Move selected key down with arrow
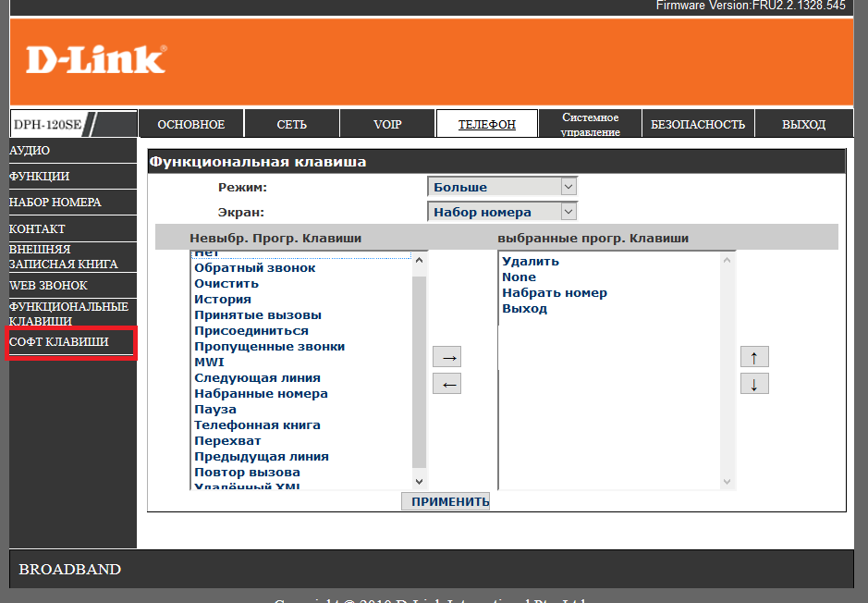Screen dimensions: 868x603 click(x=754, y=384)
